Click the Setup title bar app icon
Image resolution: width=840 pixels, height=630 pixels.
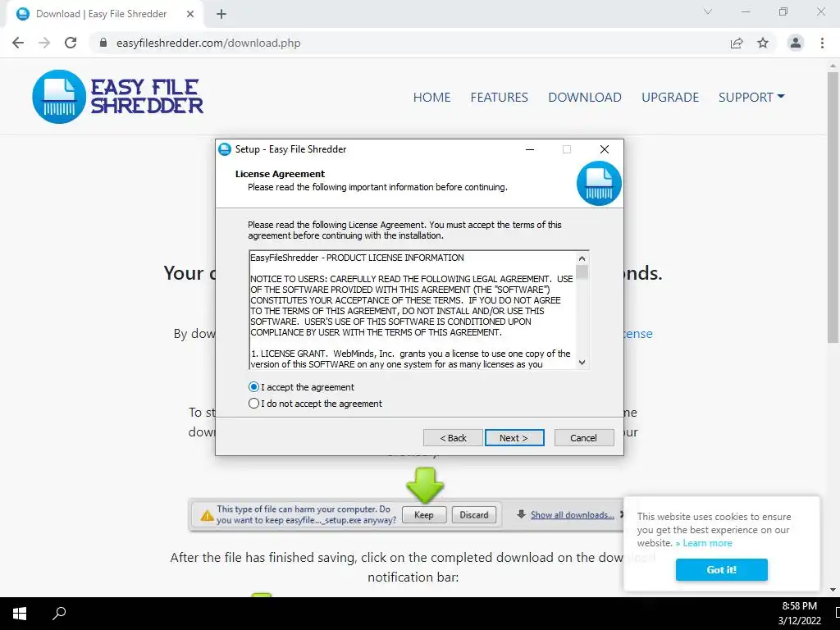[225, 149]
